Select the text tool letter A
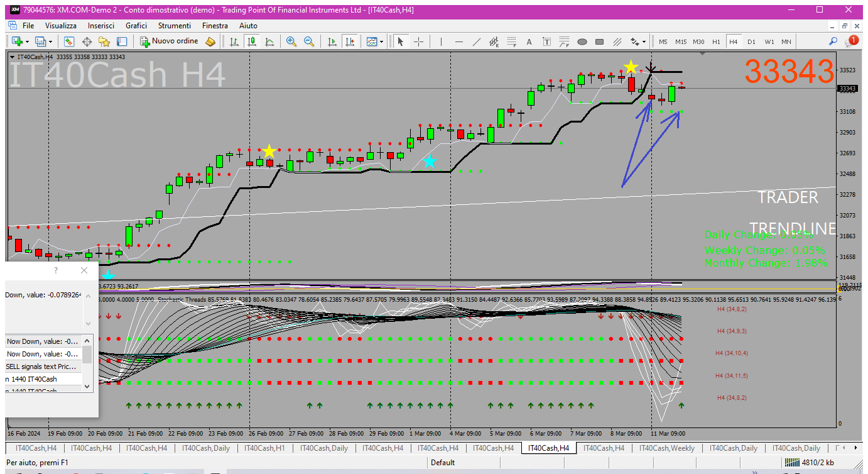This screenshot has height=474, width=868. pos(529,41)
